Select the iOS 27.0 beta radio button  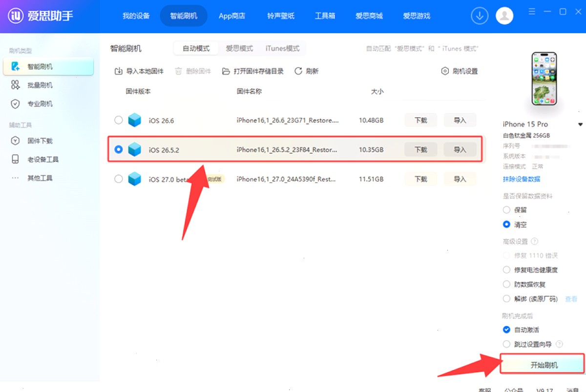(119, 179)
